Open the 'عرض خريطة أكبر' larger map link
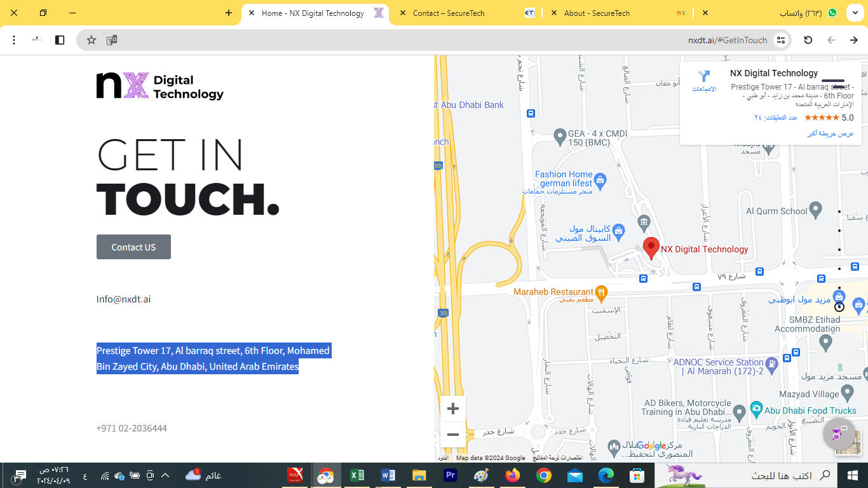The height and width of the screenshot is (488, 868). coord(831,133)
